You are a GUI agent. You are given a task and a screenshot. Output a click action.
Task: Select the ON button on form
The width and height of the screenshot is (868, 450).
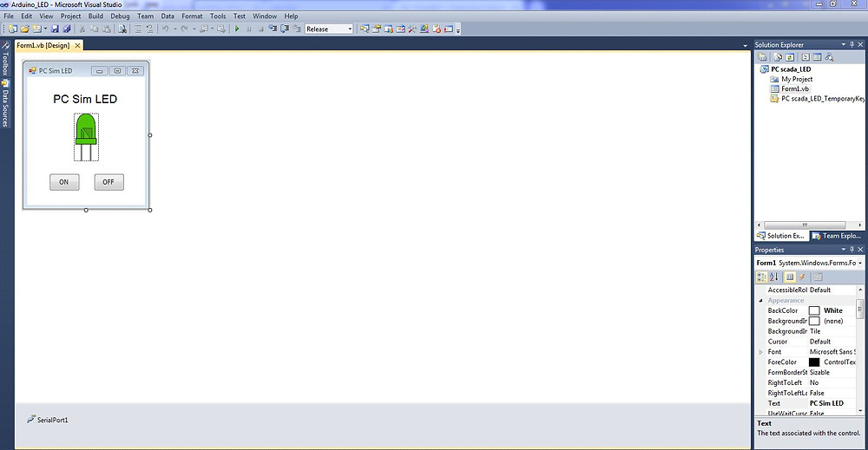point(64,182)
